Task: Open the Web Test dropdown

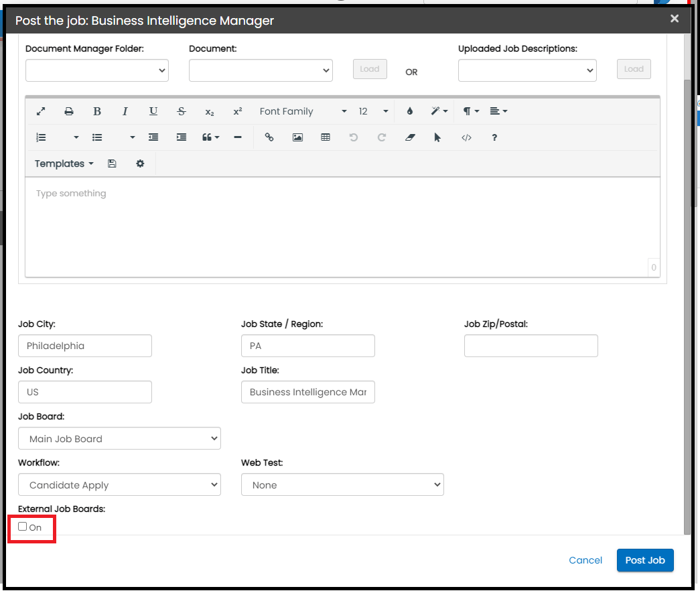Action: coord(342,485)
